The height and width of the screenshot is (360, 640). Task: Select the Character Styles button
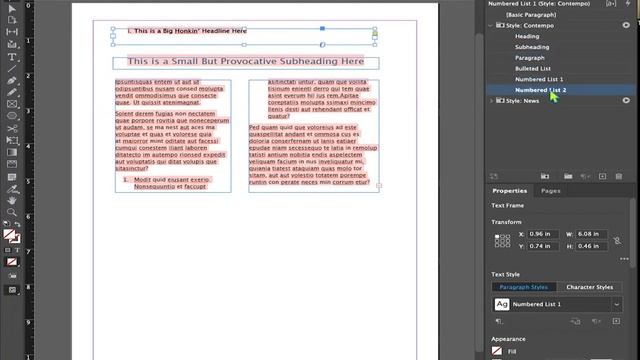click(589, 287)
